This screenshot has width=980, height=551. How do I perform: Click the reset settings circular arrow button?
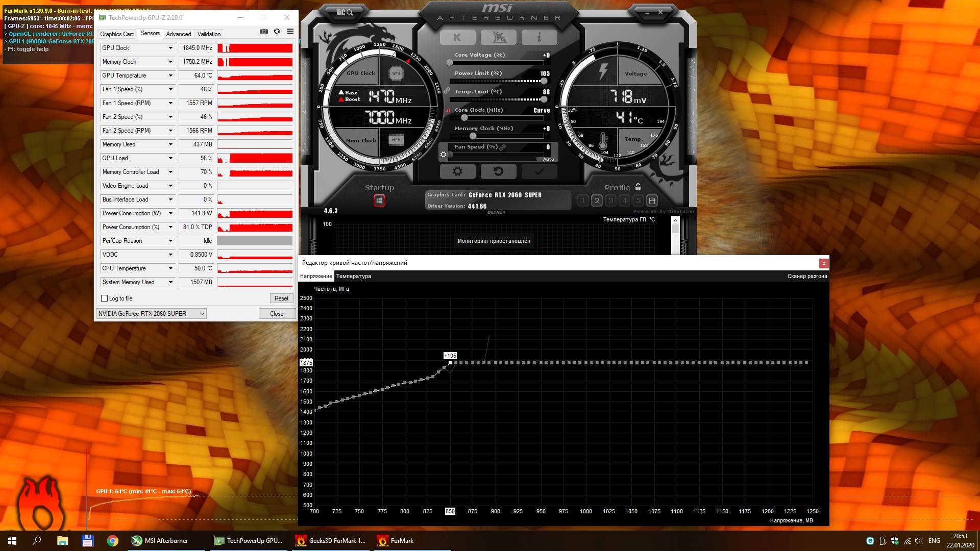coord(498,171)
